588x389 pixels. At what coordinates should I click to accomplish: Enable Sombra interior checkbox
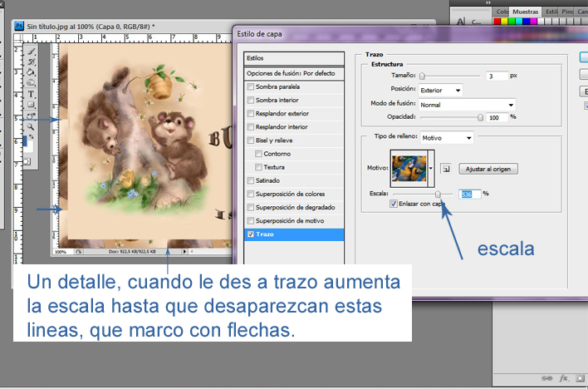click(x=251, y=101)
